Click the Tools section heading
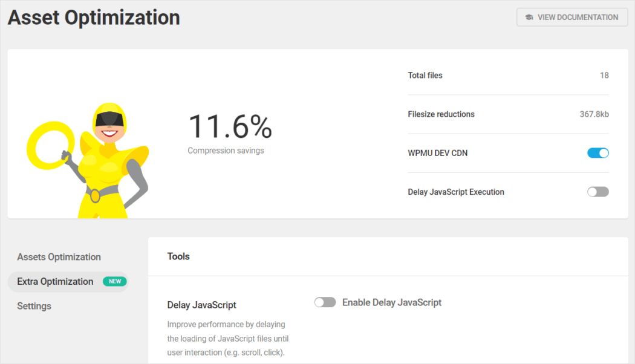Screen dimensions: 635x364 click(178, 256)
